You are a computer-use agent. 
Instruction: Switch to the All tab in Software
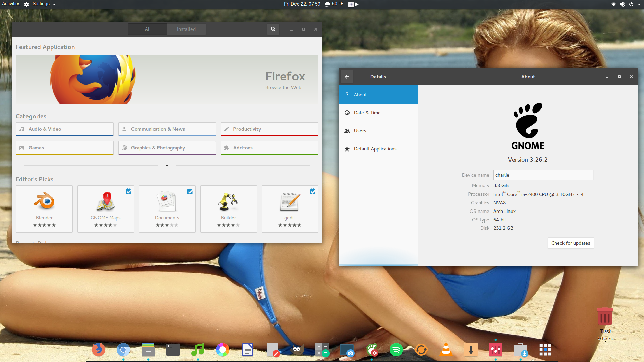(148, 29)
